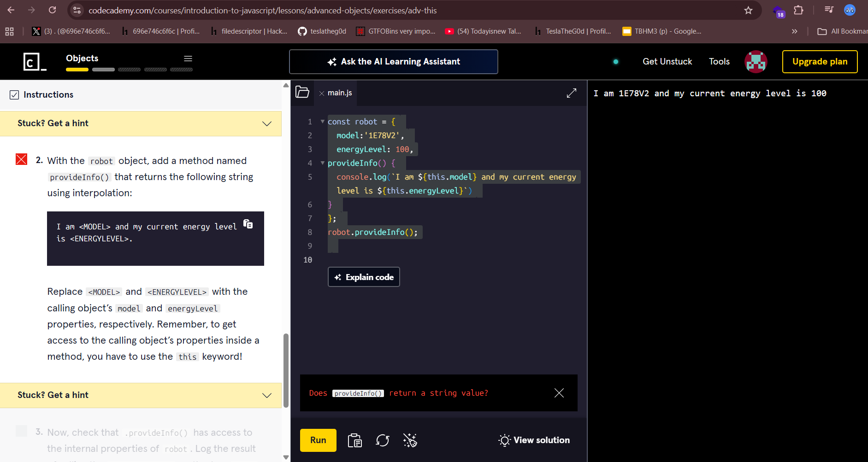Open the Tools menu
The width and height of the screenshot is (868, 462).
pos(719,62)
